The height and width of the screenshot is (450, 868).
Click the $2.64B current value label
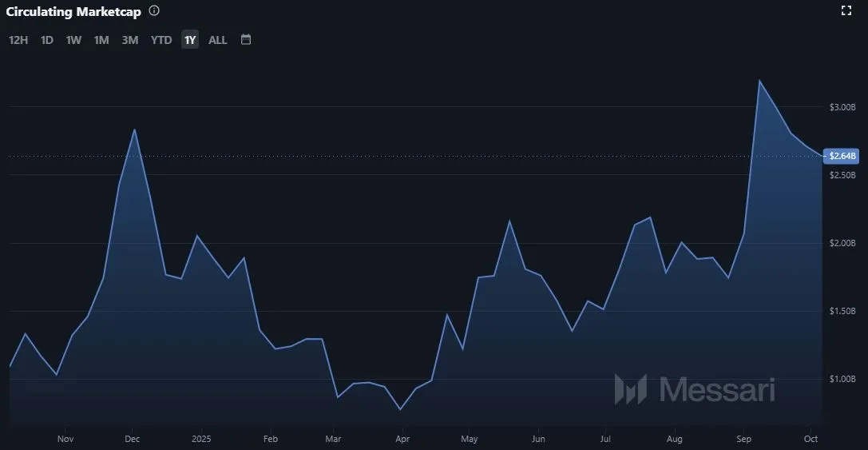click(x=842, y=156)
